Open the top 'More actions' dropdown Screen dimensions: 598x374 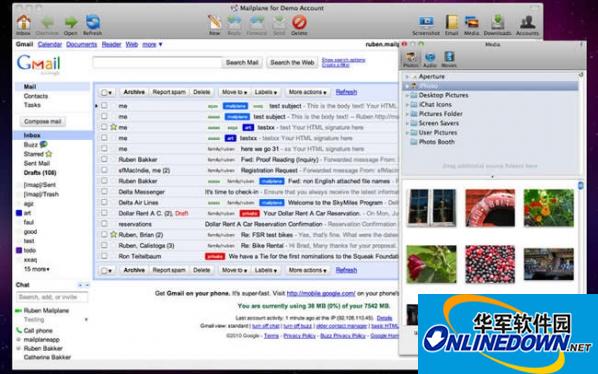coord(307,92)
